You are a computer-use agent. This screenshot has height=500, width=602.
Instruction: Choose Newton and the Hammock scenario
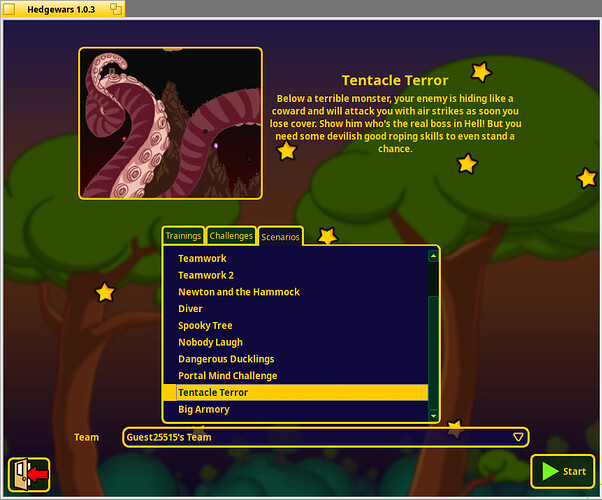296,292
